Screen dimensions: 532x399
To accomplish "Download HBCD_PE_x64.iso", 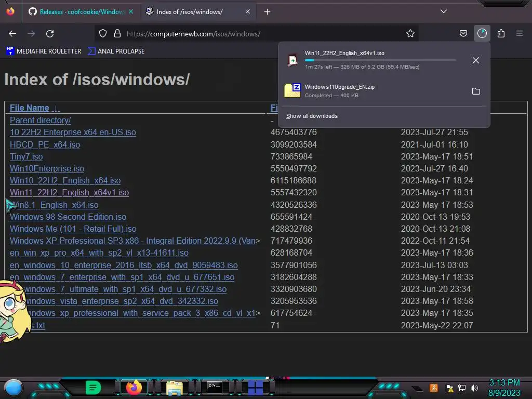I will [x=45, y=144].
